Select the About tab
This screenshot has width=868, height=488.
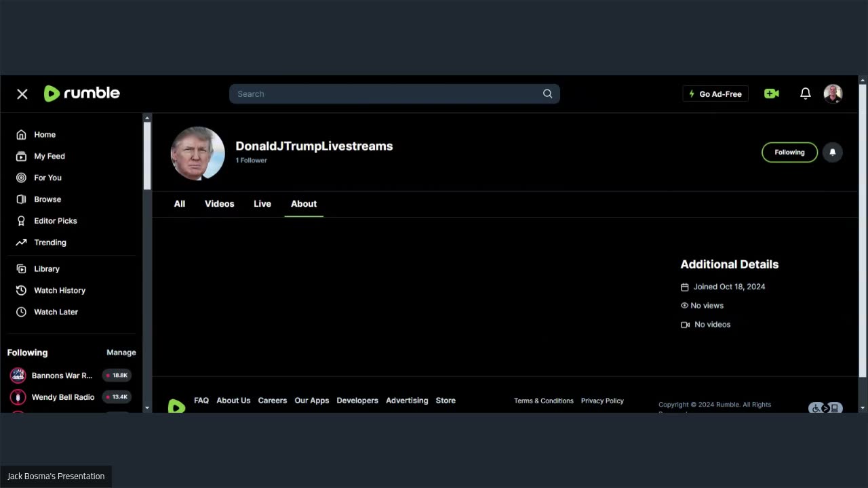point(304,204)
